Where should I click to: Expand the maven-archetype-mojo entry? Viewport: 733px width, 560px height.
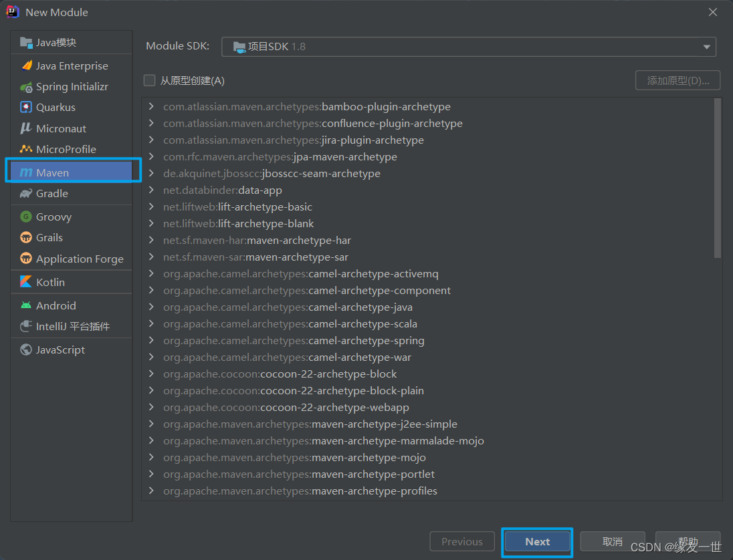152,458
